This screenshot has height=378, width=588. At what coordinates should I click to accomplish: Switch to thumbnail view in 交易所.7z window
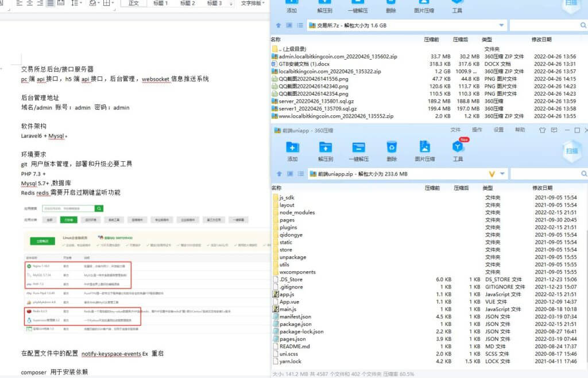[289, 25]
